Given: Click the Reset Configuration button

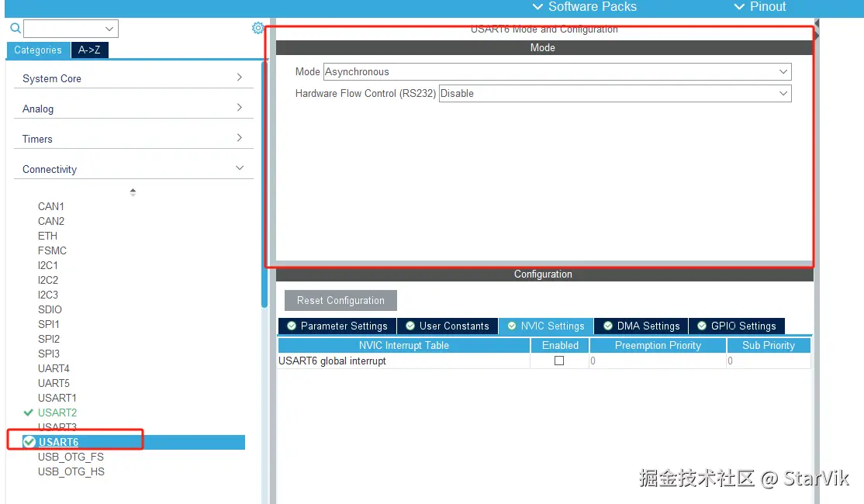Looking at the screenshot, I should pyautogui.click(x=340, y=300).
